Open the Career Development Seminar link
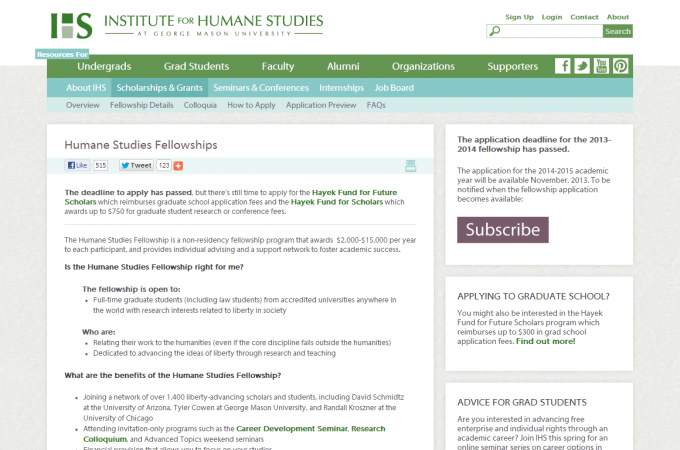The height and width of the screenshot is (450, 680). [x=292, y=428]
